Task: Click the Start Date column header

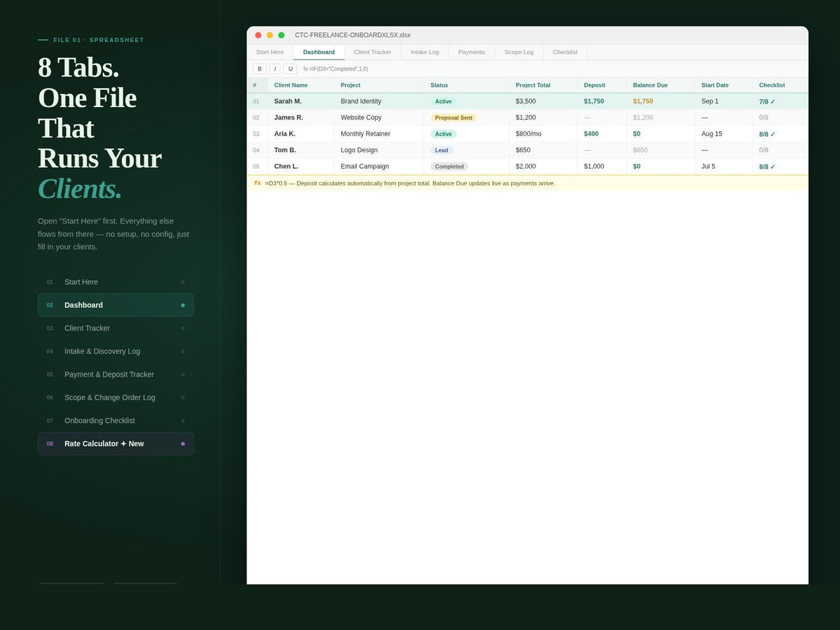Action: 724,85
